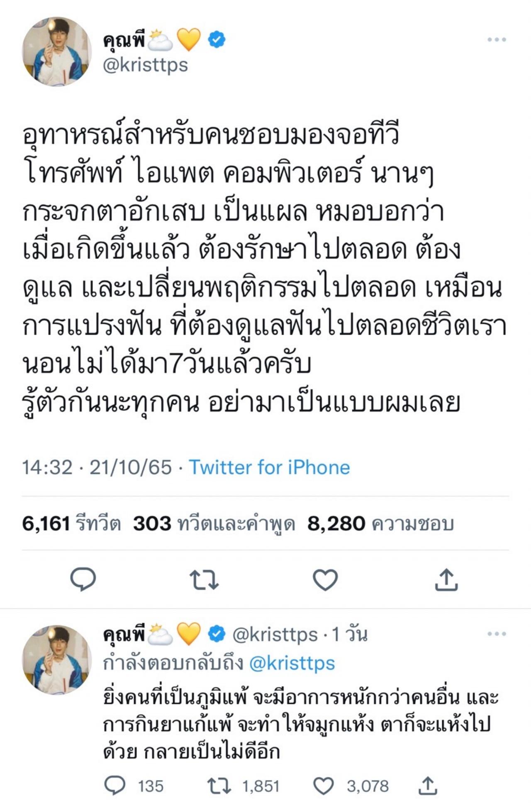531x812 pixels.
Task: Retweet the reply with 1,851 retweets
Action: pyautogui.click(x=219, y=785)
